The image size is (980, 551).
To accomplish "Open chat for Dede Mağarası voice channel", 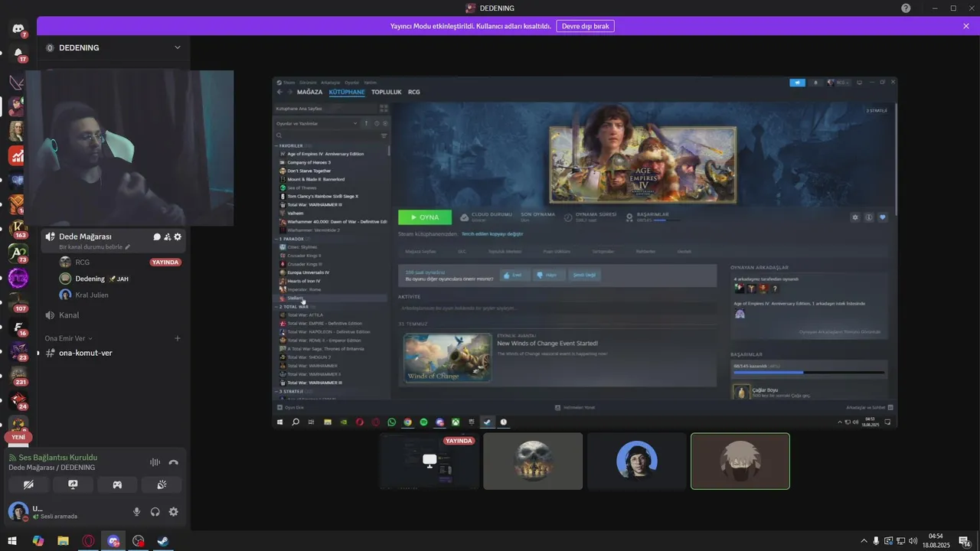I will [x=157, y=237].
